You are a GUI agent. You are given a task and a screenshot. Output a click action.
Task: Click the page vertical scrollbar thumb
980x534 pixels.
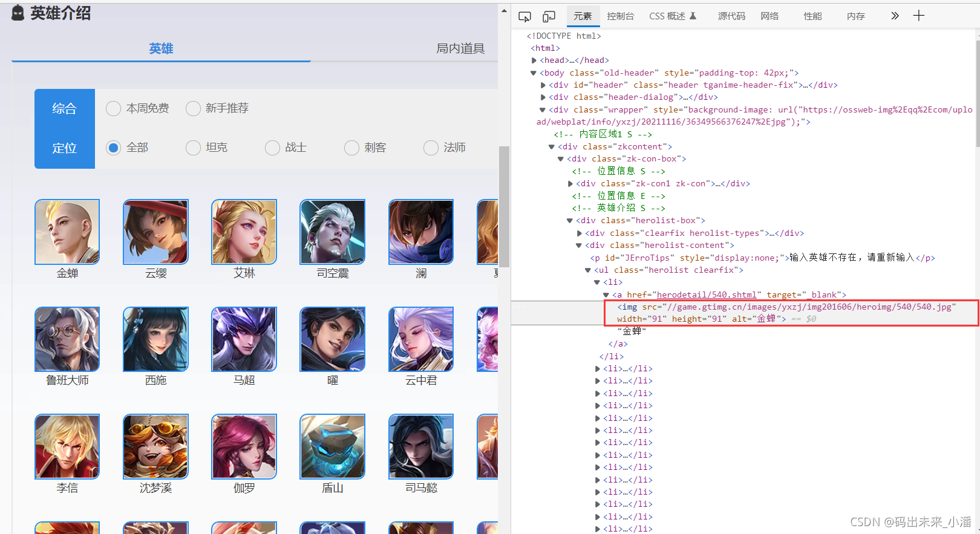[x=504, y=206]
